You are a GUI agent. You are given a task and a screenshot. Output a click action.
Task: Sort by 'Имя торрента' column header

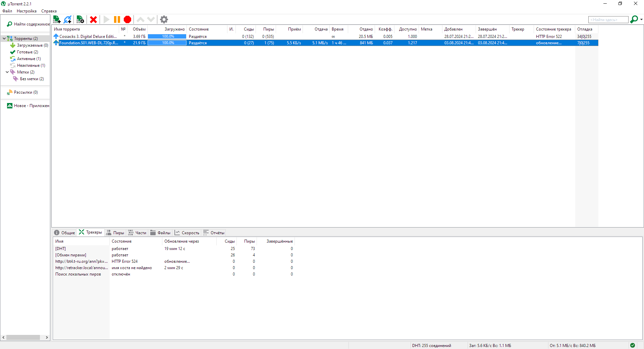[86, 29]
